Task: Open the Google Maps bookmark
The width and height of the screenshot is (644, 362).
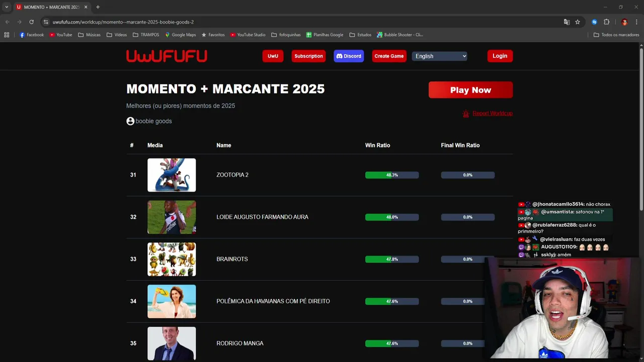Action: click(x=180, y=35)
